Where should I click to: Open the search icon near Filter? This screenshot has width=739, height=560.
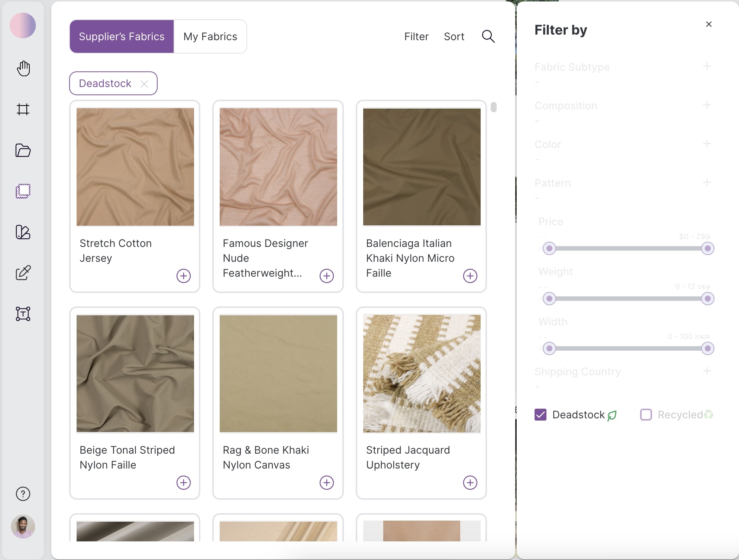pyautogui.click(x=488, y=36)
